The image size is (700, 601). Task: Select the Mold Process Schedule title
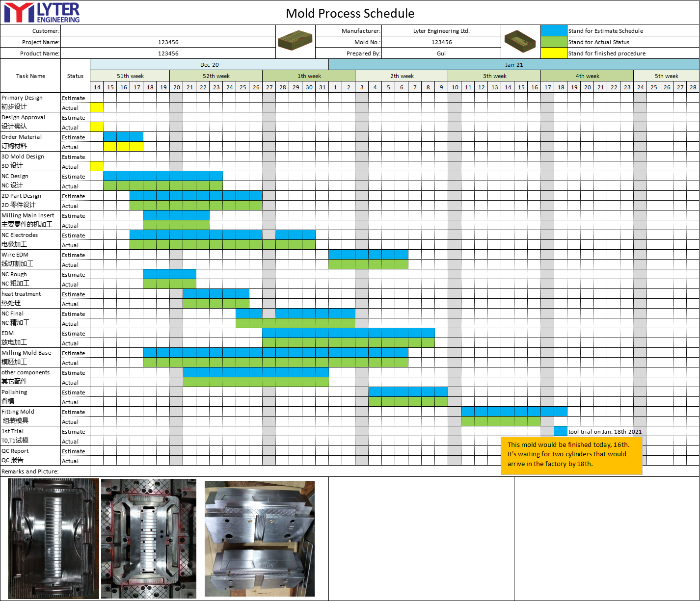(350, 13)
